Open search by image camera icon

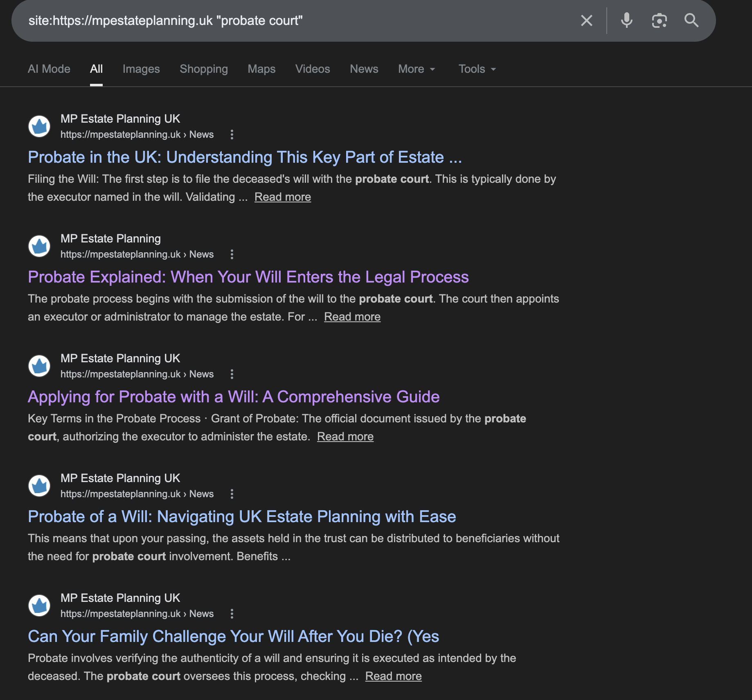click(x=659, y=20)
